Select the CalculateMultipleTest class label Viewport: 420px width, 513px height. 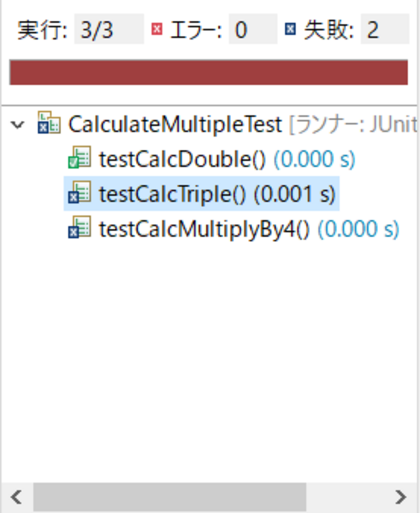175,125
